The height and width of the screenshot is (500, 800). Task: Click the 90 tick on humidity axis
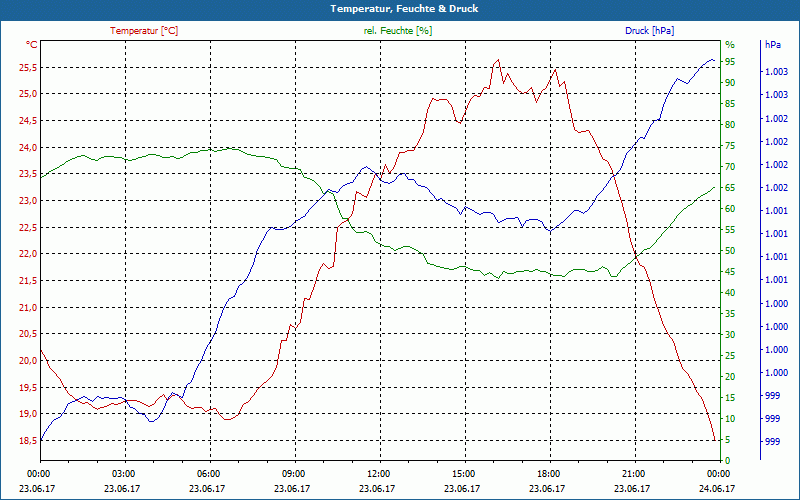[x=730, y=83]
